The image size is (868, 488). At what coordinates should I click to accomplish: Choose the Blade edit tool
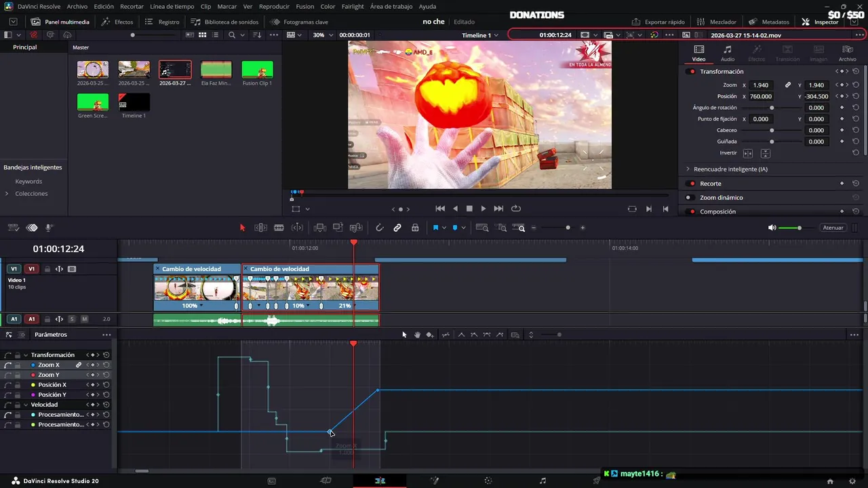(x=279, y=228)
